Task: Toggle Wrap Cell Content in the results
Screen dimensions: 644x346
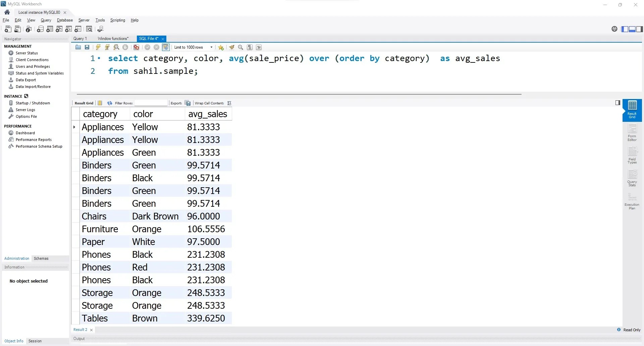Action: pyautogui.click(x=229, y=103)
